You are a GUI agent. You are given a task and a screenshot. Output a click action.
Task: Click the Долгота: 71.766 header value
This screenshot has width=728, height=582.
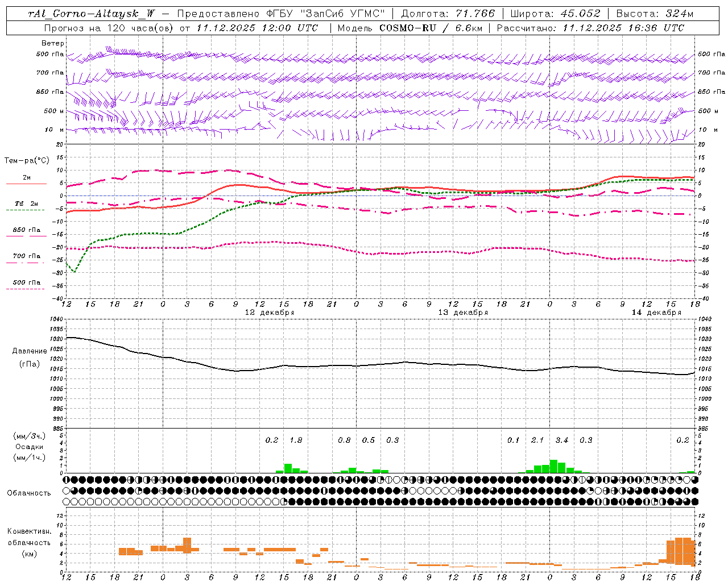448,14
